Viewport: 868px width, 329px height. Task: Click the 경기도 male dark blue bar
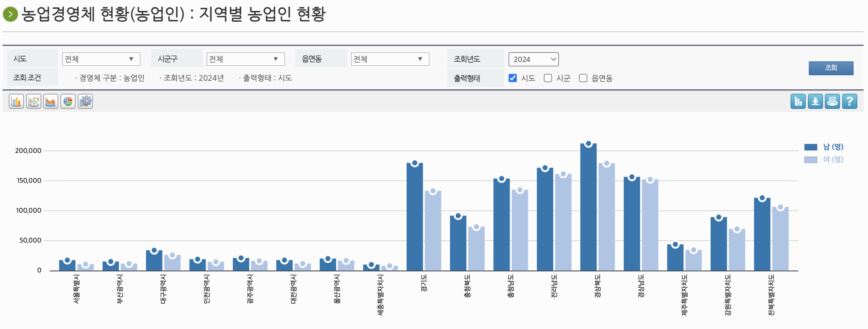tap(414, 217)
